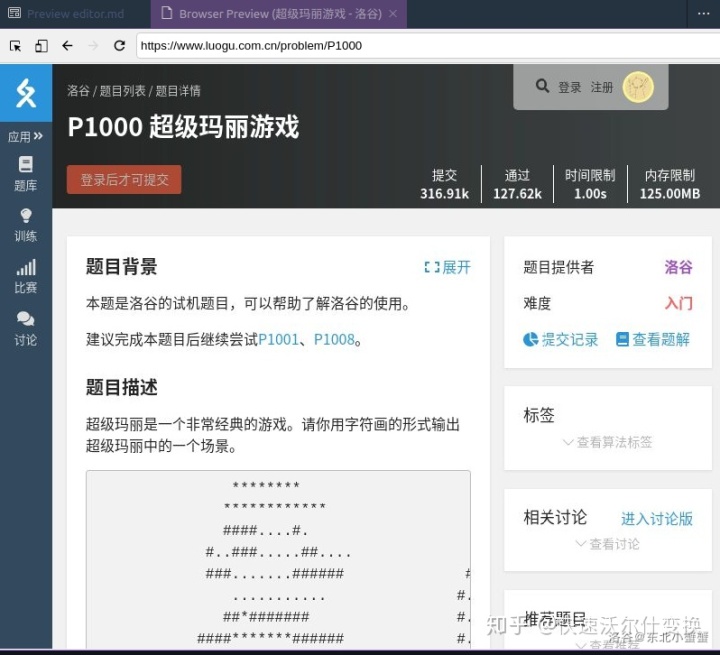Click the Mario ASCII art code block
Image resolution: width=720 pixels, height=655 pixels.
[278, 559]
